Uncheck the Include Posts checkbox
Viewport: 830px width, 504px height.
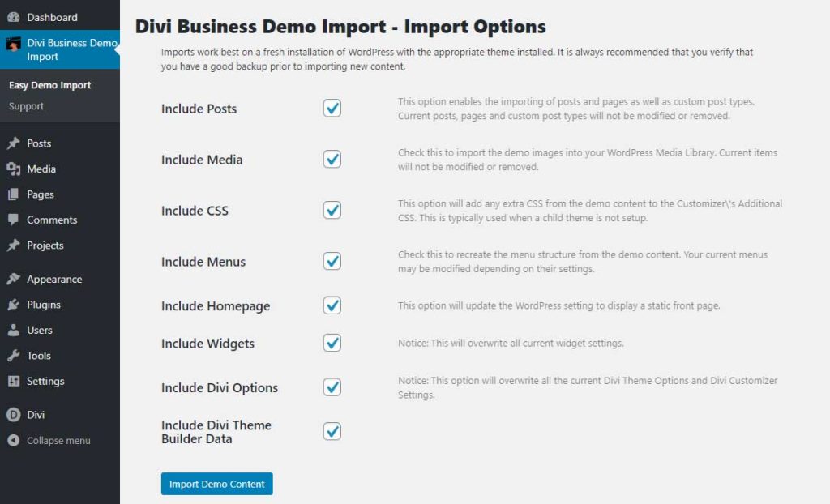[x=332, y=106]
